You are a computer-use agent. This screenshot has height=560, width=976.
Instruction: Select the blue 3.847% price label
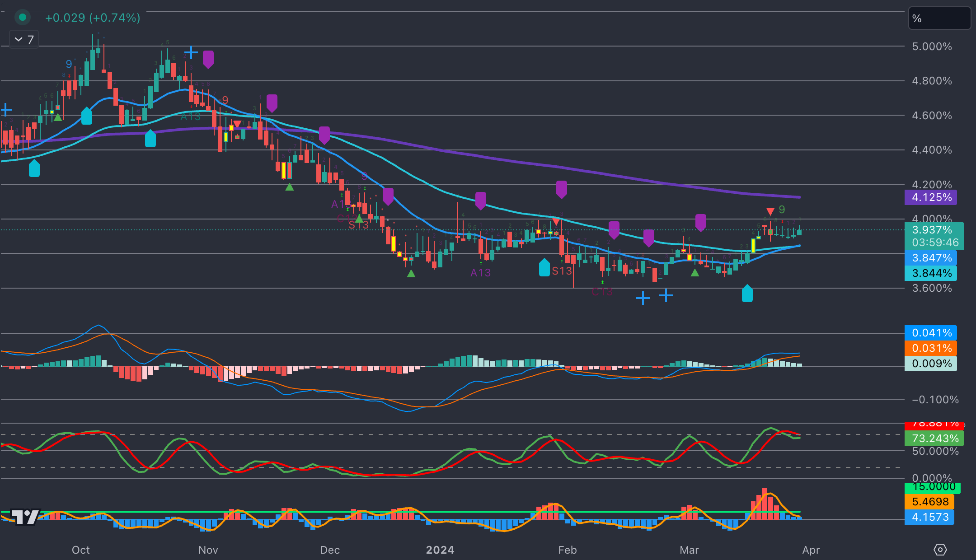tap(931, 258)
